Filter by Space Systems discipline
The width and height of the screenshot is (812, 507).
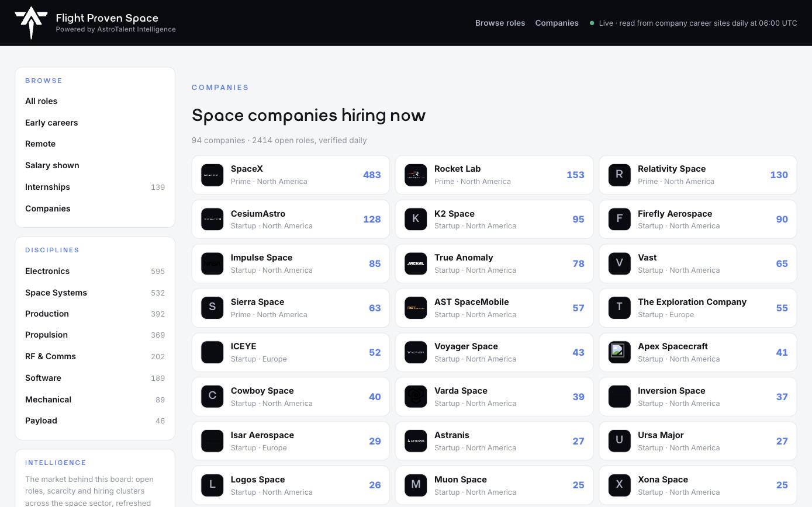tap(95, 293)
